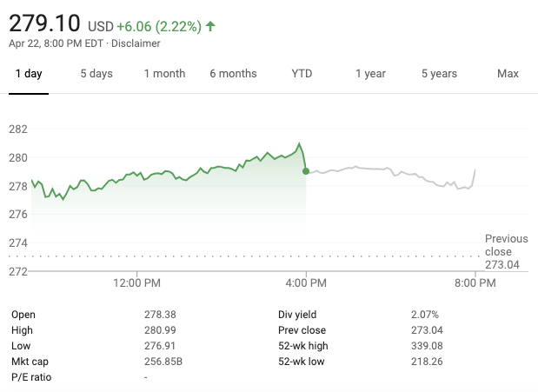The width and height of the screenshot is (538, 392).
Task: Open the 1 month chart range
Action: coord(164,74)
